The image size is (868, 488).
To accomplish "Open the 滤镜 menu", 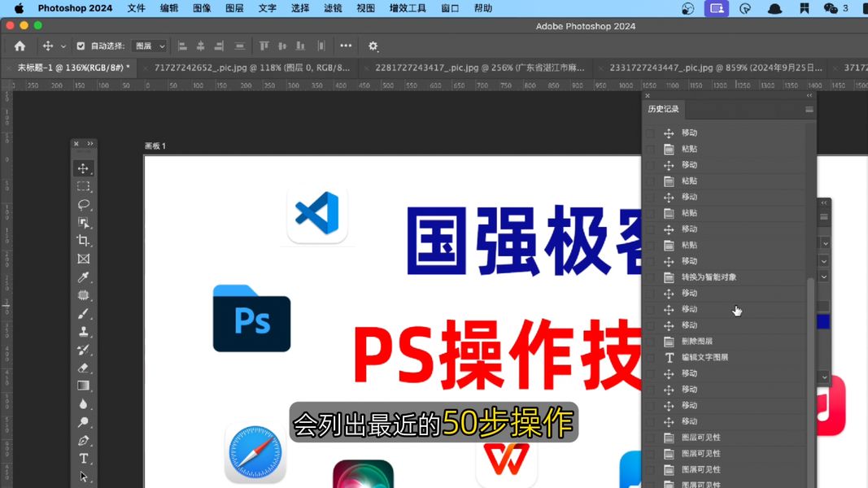I will (333, 8).
